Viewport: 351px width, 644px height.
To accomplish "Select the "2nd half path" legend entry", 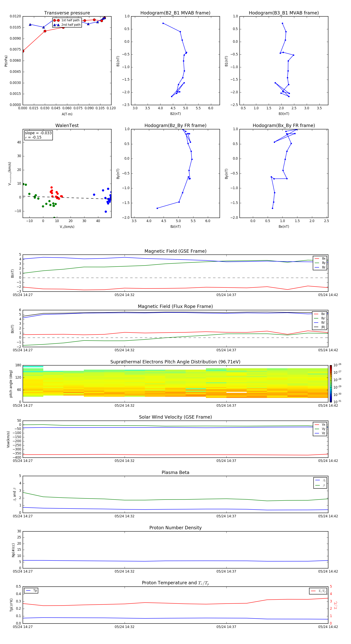I will pyautogui.click(x=67, y=25).
